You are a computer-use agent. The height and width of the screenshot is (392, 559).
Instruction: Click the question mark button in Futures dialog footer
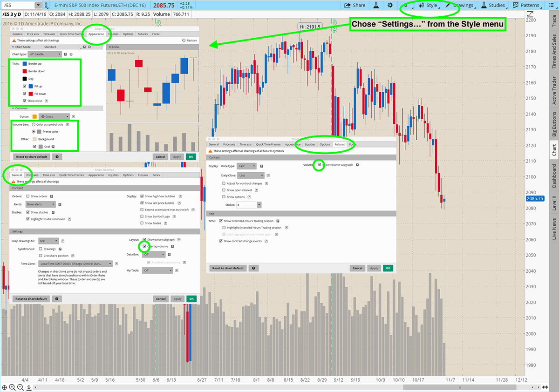coord(253,268)
